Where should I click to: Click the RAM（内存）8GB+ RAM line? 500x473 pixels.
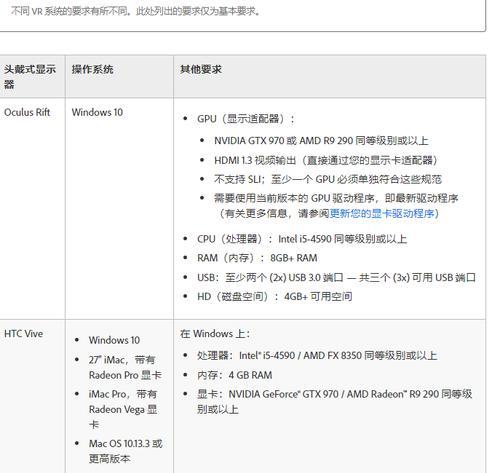[x=257, y=258]
